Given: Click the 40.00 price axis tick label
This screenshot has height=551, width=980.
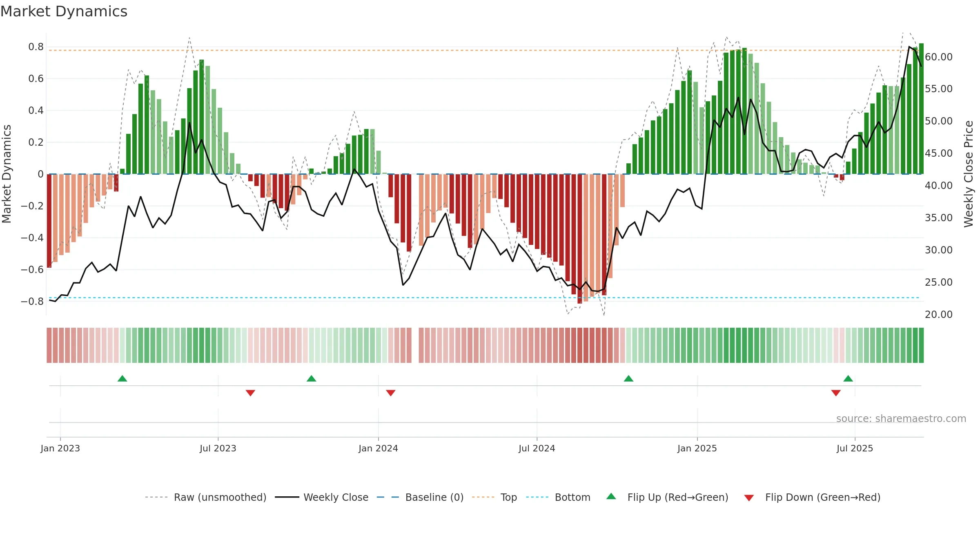Looking at the screenshot, I should coord(939,186).
